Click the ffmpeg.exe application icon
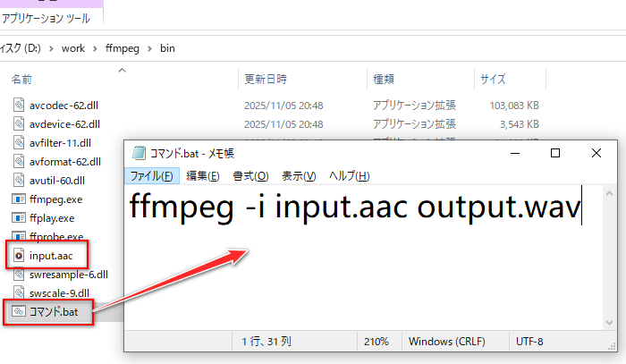This screenshot has height=364, width=626. point(19,199)
